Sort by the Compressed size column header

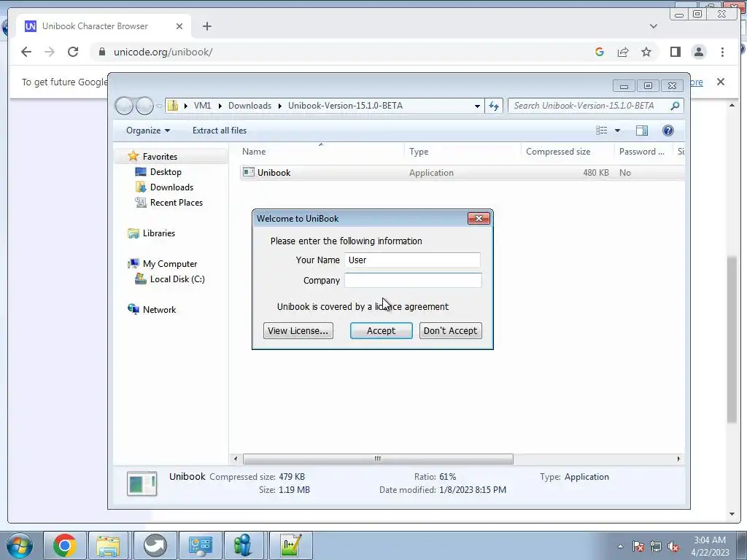[x=558, y=152]
